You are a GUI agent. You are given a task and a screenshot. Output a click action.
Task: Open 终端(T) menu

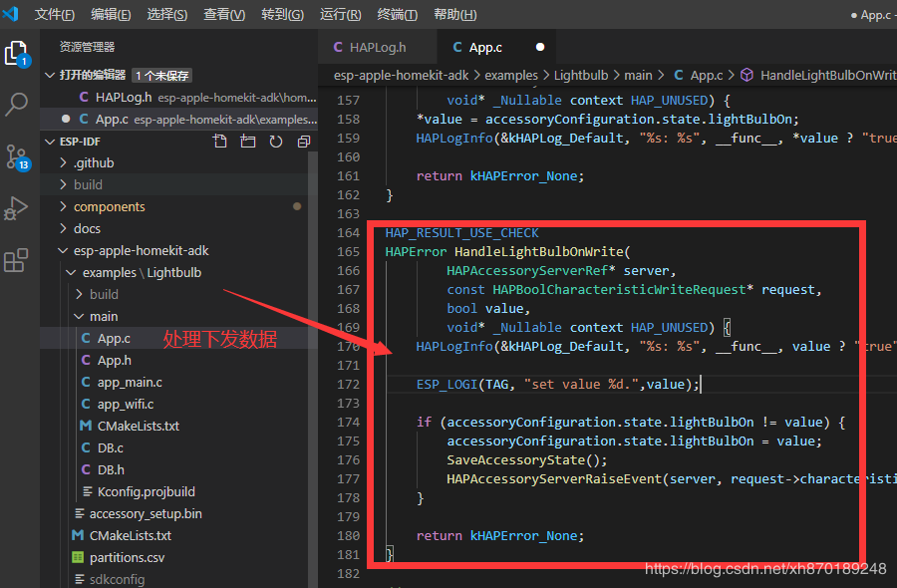click(397, 14)
